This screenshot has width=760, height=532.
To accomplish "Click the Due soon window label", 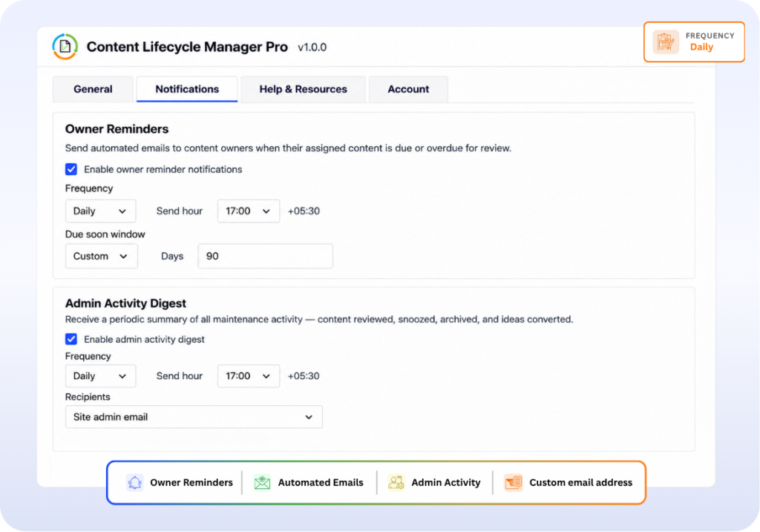I will tap(105, 234).
